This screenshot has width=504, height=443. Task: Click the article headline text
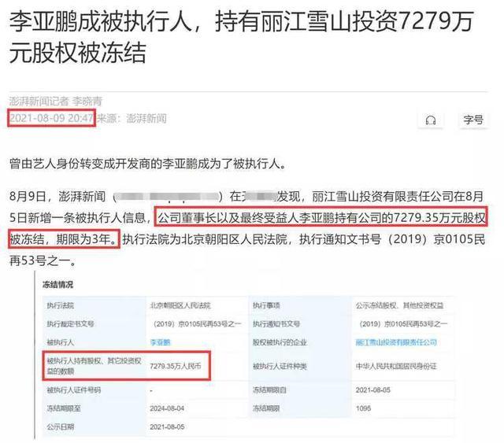241,37
